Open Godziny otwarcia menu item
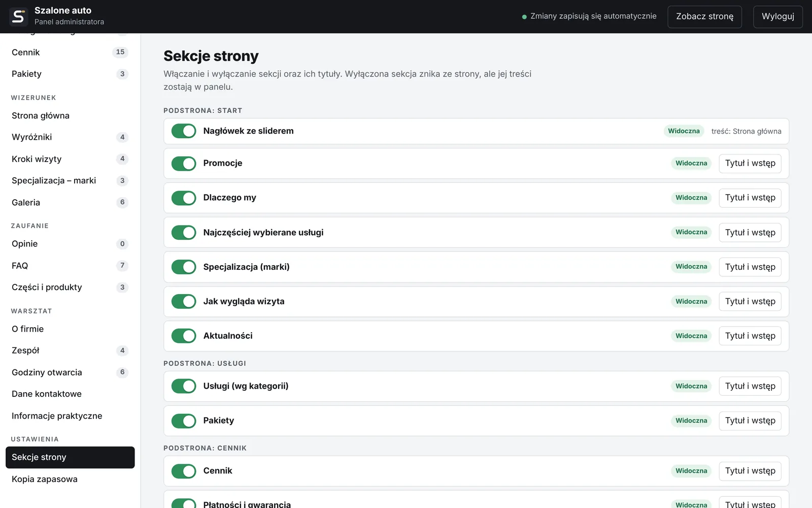Image resolution: width=812 pixels, height=508 pixels. tap(70, 372)
